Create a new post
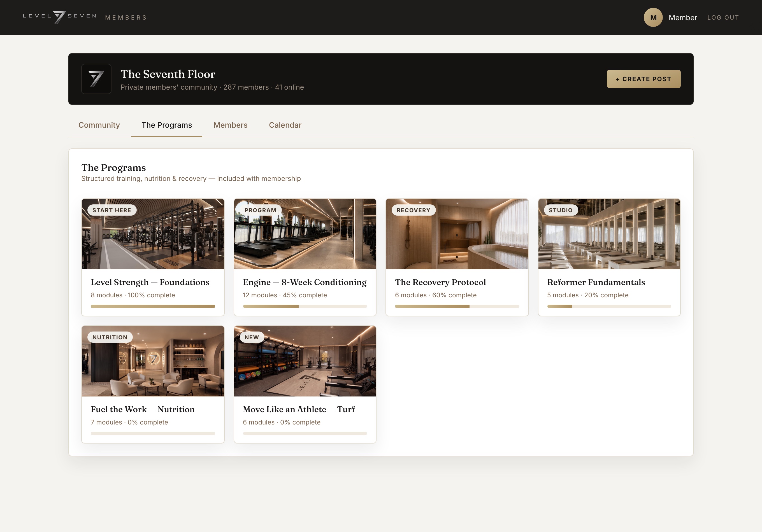 (643, 79)
